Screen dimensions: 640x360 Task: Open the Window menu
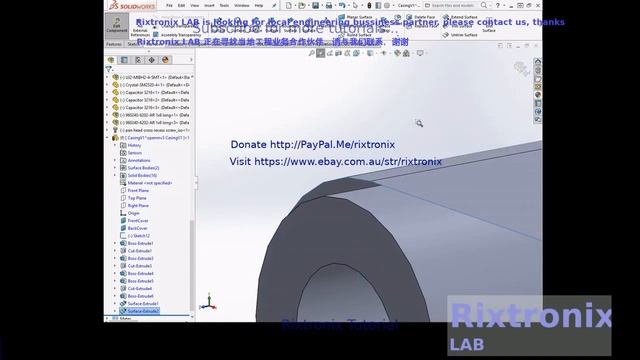pos(242,6)
